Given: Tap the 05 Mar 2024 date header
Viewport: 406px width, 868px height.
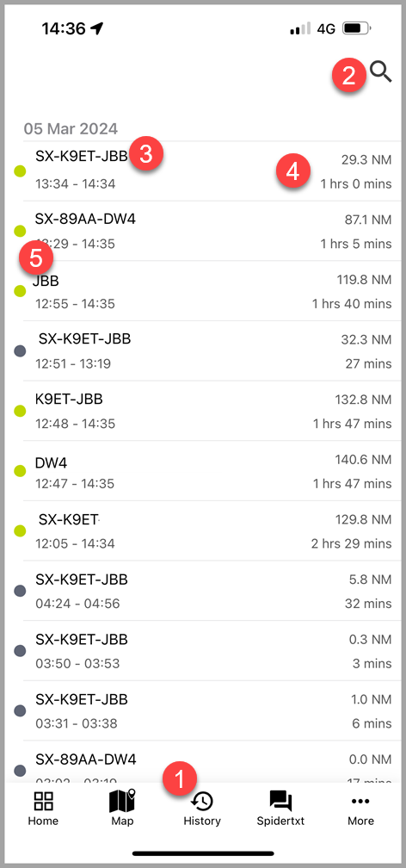Looking at the screenshot, I should (71, 129).
